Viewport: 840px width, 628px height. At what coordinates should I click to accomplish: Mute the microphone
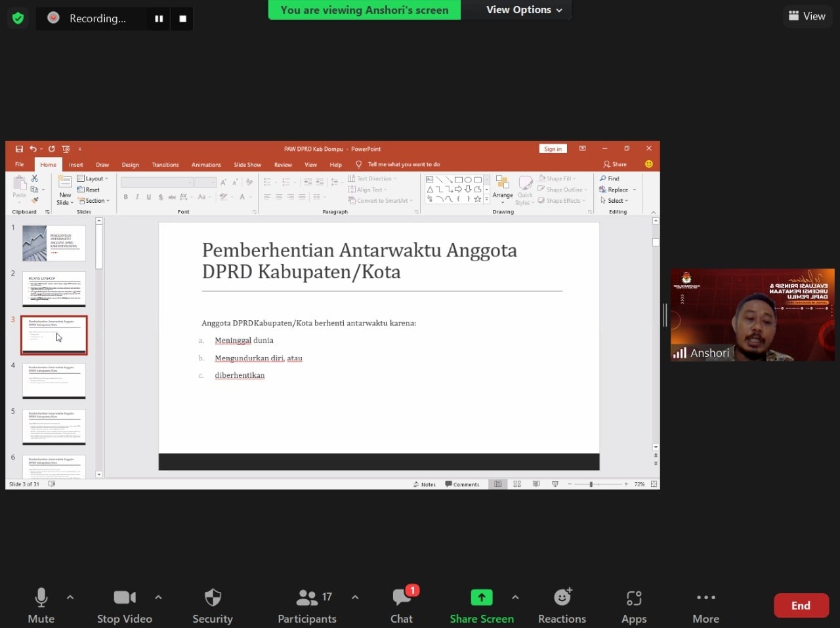(41, 606)
